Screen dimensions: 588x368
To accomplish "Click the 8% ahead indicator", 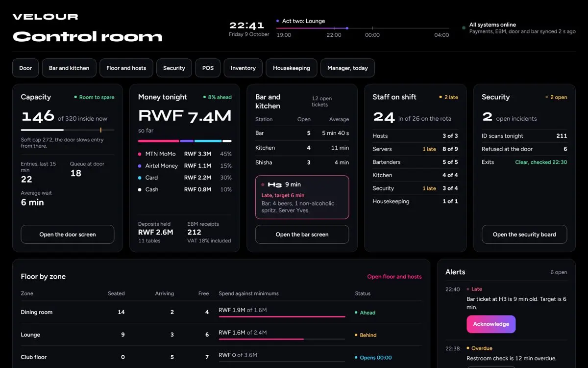I will pyautogui.click(x=218, y=97).
